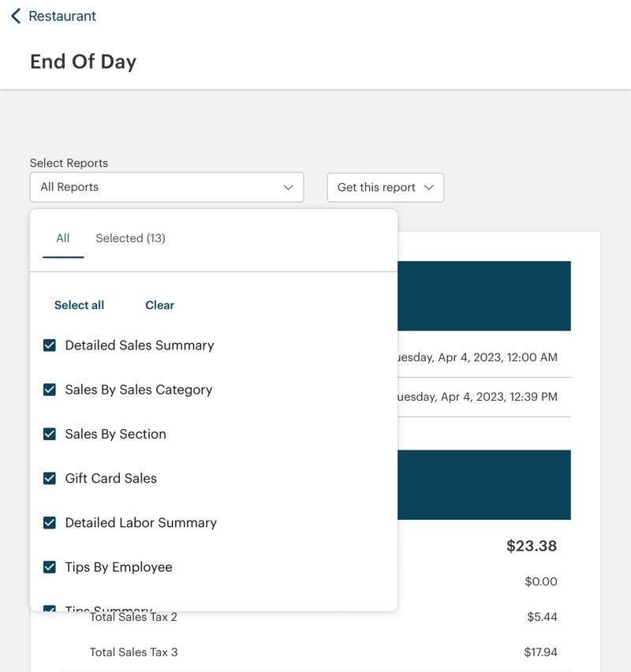Click the Clear link
Viewport: 631px width, 672px height.
click(159, 305)
